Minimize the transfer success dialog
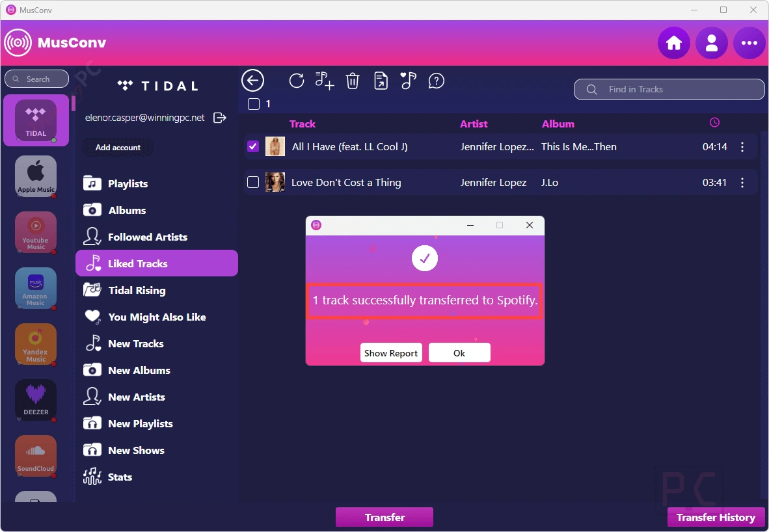Viewport: 769px width, 532px height. click(x=470, y=225)
